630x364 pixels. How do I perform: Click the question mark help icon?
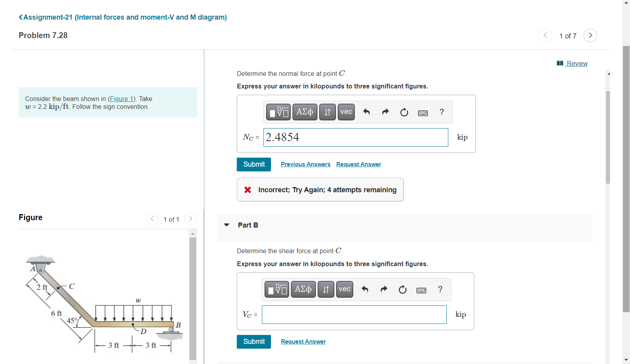click(441, 112)
